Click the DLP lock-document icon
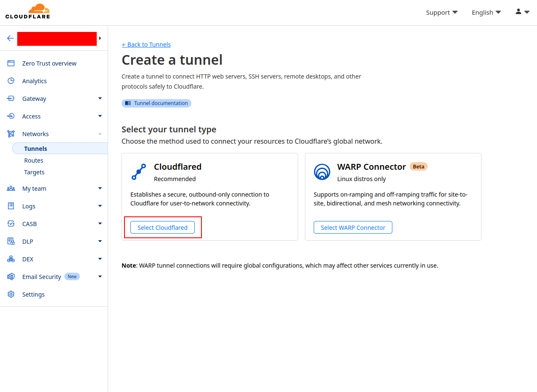The width and height of the screenshot is (537, 392). (11, 242)
